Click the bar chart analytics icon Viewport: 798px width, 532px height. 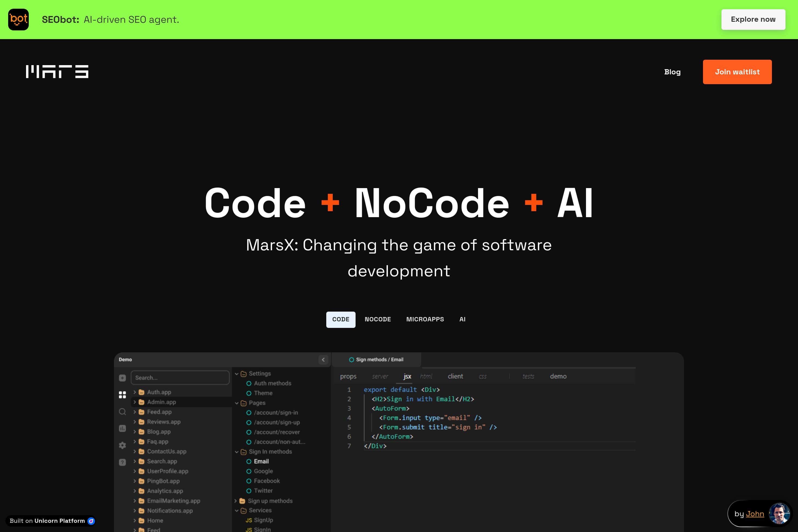[x=122, y=428]
